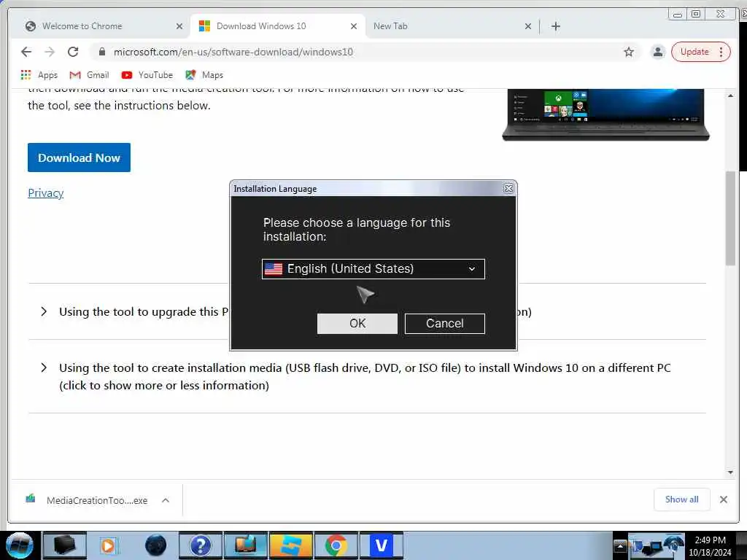
Task: Reload the current page
Action: [73, 52]
